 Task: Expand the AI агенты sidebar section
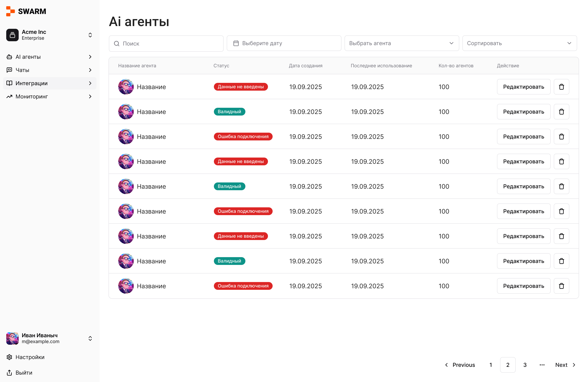[90, 57]
